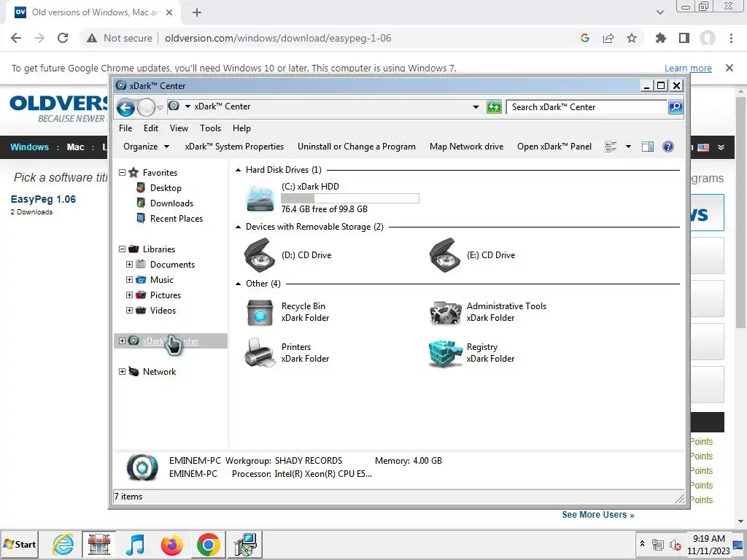Image resolution: width=747 pixels, height=560 pixels.
Task: Open the Administrative Tools gear icon
Action: point(446,312)
